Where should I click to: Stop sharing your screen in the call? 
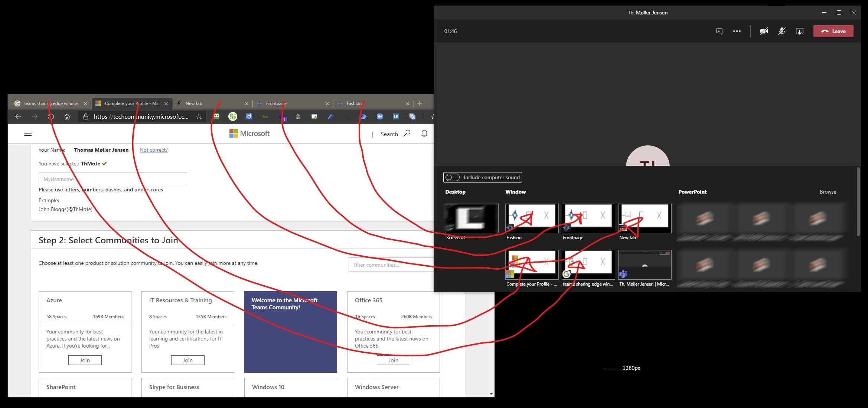[x=800, y=31]
